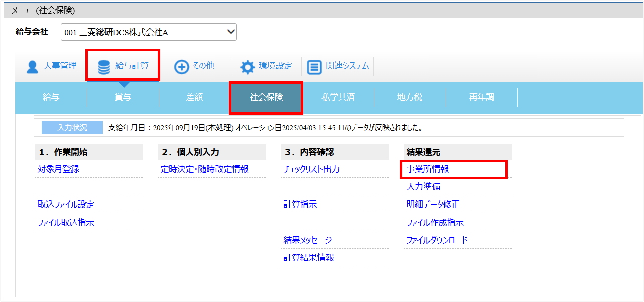Viewport: 644px width, 302px height.
Task: Open the 事業所情報 link
Action: click(427, 169)
